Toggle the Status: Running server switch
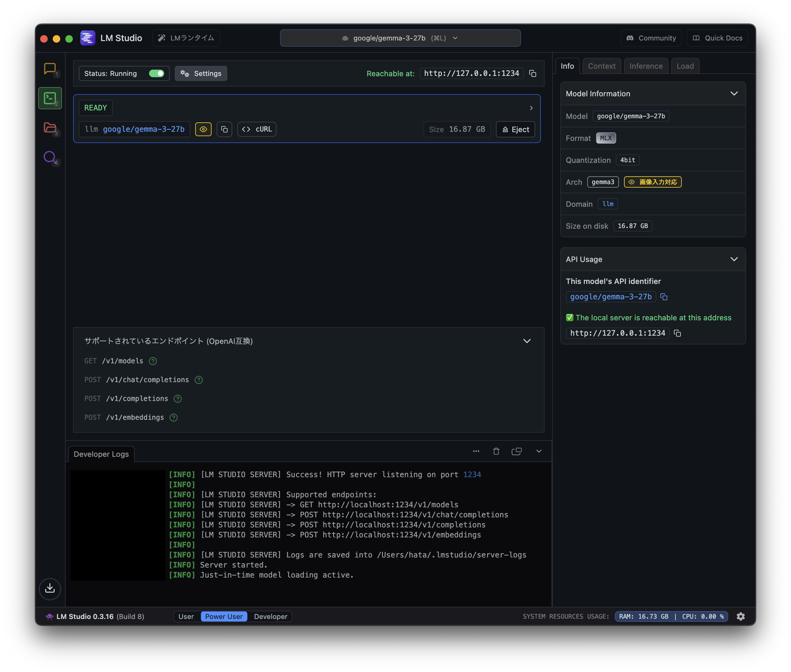Viewport: 791px width, 672px height. coord(156,73)
